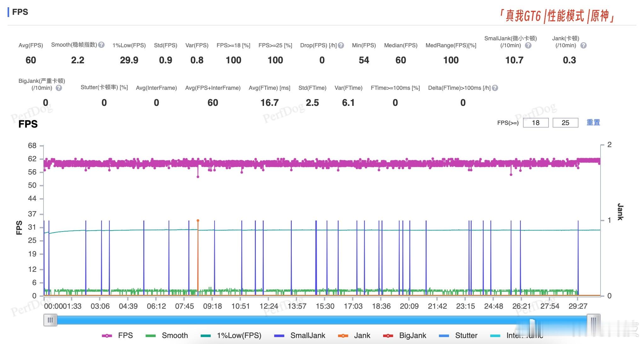Click the MedRange(FPS)[%] label
This screenshot has width=644, height=344.
[451, 45]
